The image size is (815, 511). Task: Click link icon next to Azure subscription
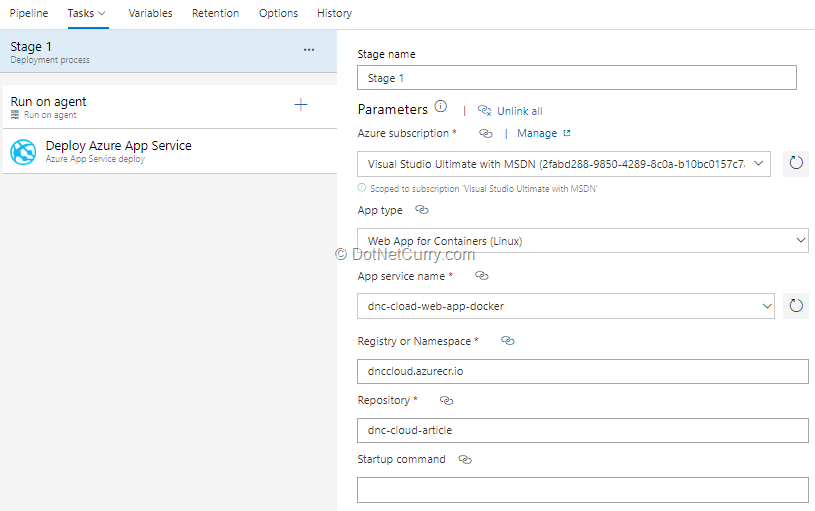point(485,134)
